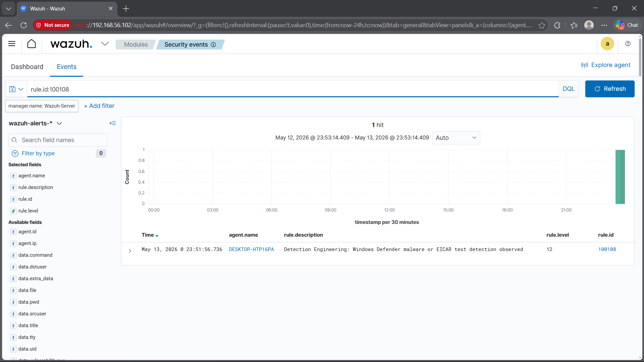This screenshot has width=644, height=362.
Task: Click the agent.name column header
Action: (x=244, y=235)
